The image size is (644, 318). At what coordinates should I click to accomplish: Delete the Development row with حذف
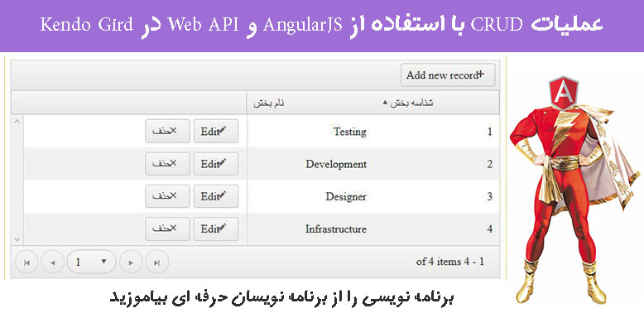167,164
